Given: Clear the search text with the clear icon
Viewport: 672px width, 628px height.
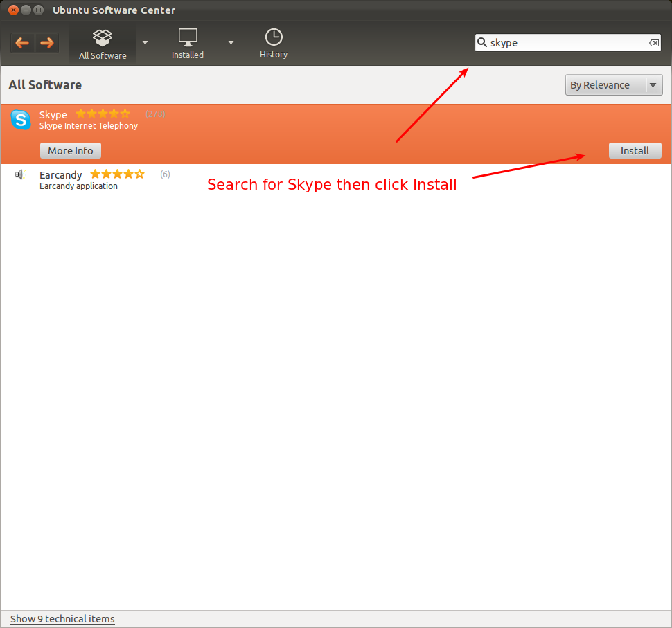Looking at the screenshot, I should point(654,43).
